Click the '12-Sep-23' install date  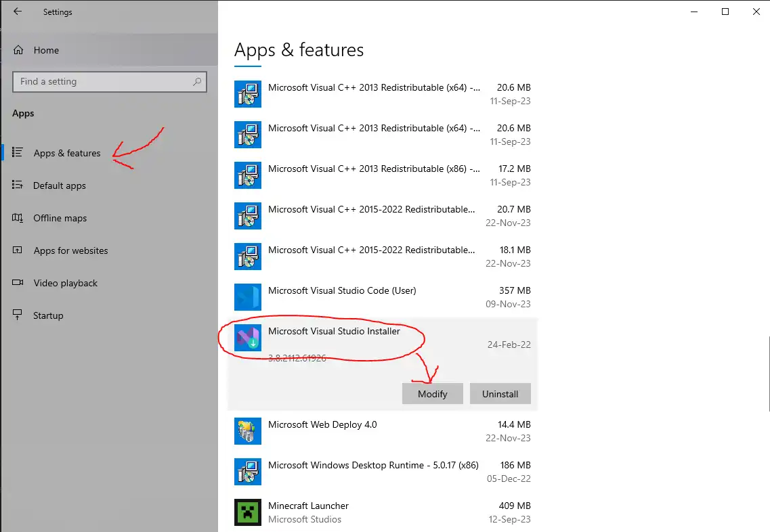click(510, 519)
